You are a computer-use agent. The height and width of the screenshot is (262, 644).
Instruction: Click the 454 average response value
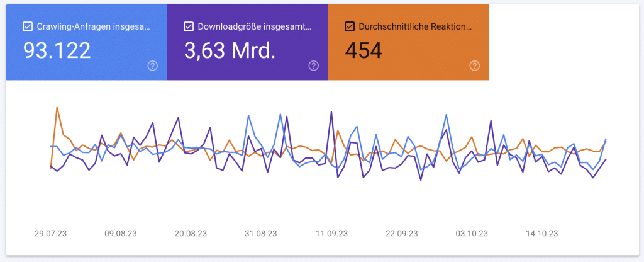[364, 50]
